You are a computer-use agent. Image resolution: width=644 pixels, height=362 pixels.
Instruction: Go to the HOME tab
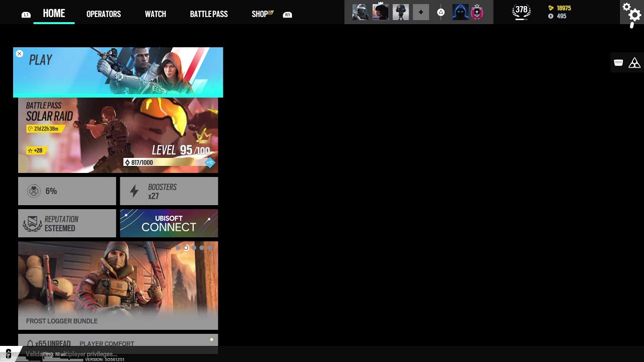[x=54, y=14]
